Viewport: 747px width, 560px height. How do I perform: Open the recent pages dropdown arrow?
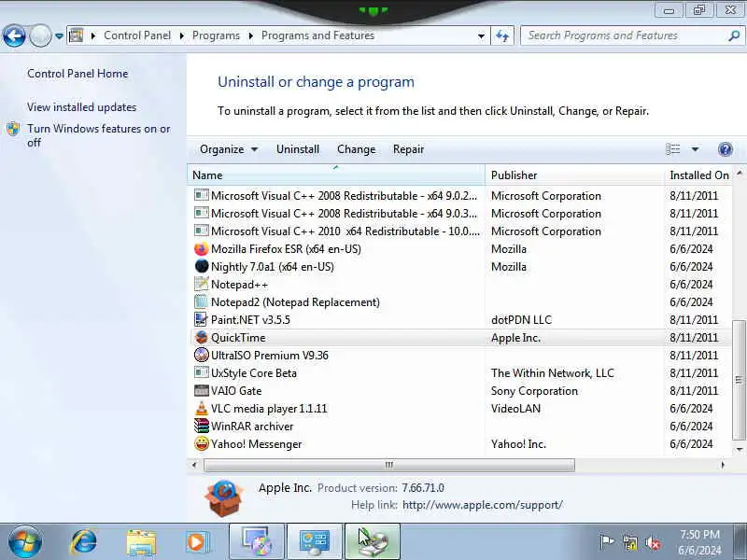coord(59,35)
